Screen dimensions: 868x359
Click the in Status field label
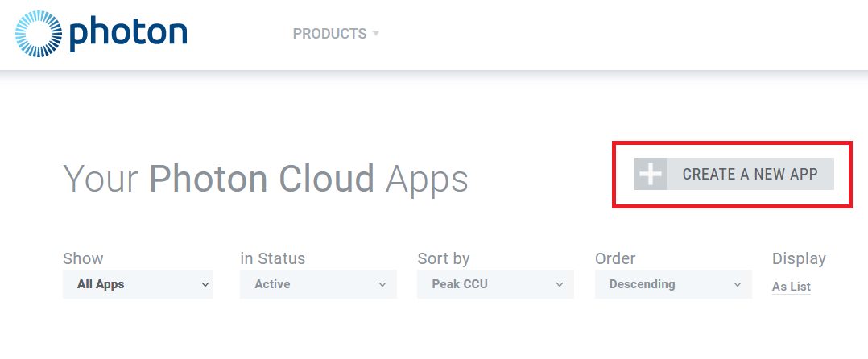273,258
